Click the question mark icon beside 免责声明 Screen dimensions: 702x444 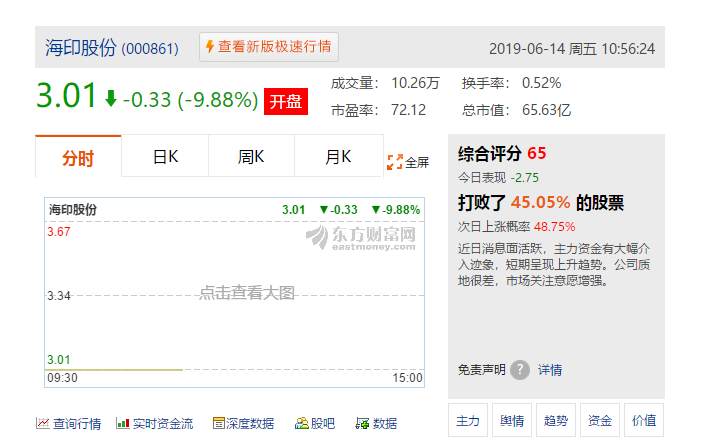(x=520, y=370)
